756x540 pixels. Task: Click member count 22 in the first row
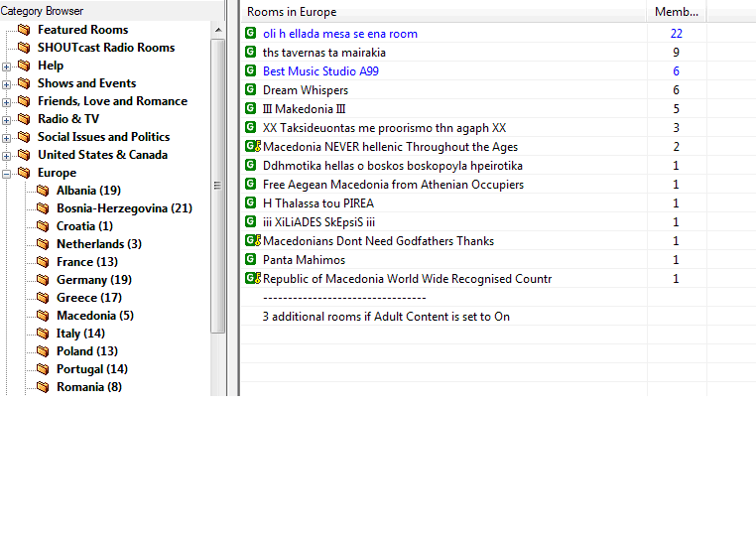pos(676,34)
